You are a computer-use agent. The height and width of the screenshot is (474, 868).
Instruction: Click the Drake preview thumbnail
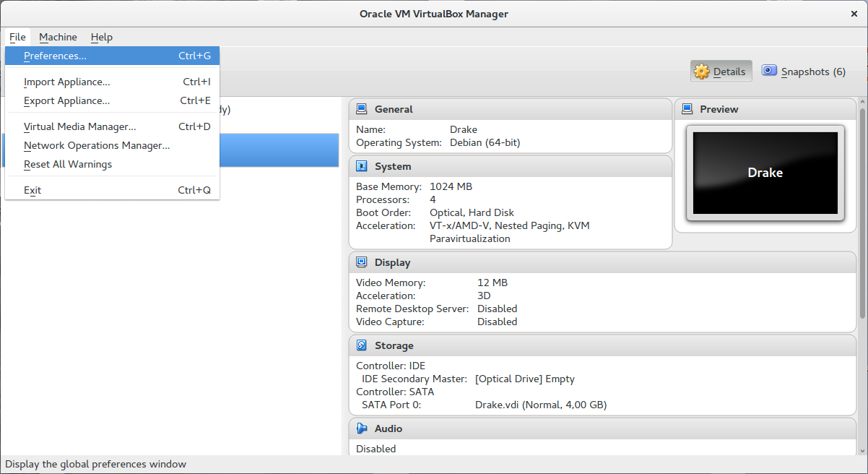click(x=765, y=173)
